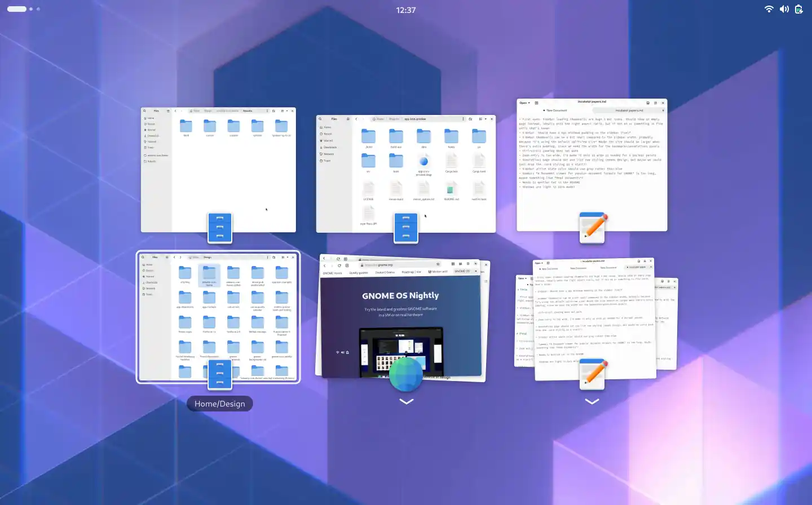Screen dimensions: 812x505
Task: Click the Files icon under the app-icon-preview window
Action: [x=406, y=228]
